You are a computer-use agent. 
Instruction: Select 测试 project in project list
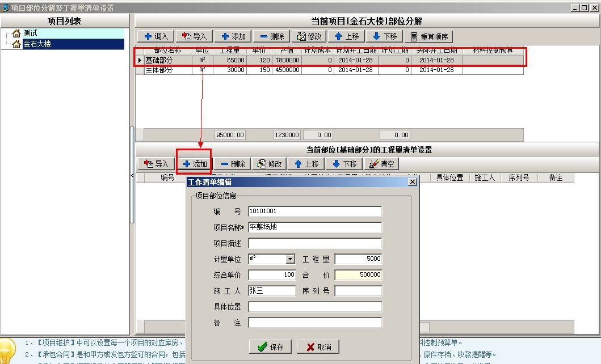point(30,33)
